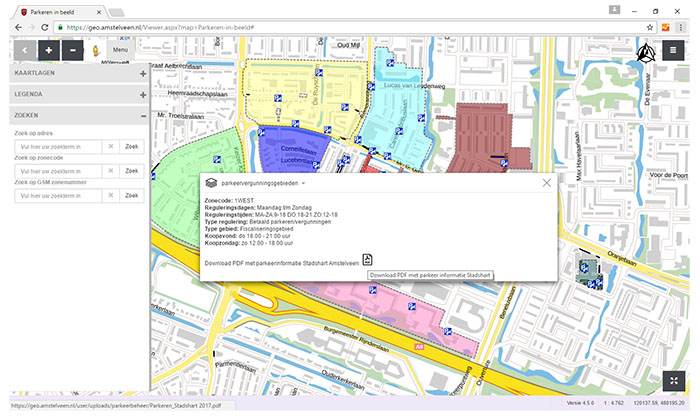This screenshot has height=417, width=700.
Task: Close the parkeervergunningsgebieden info popup
Action: coord(546,183)
